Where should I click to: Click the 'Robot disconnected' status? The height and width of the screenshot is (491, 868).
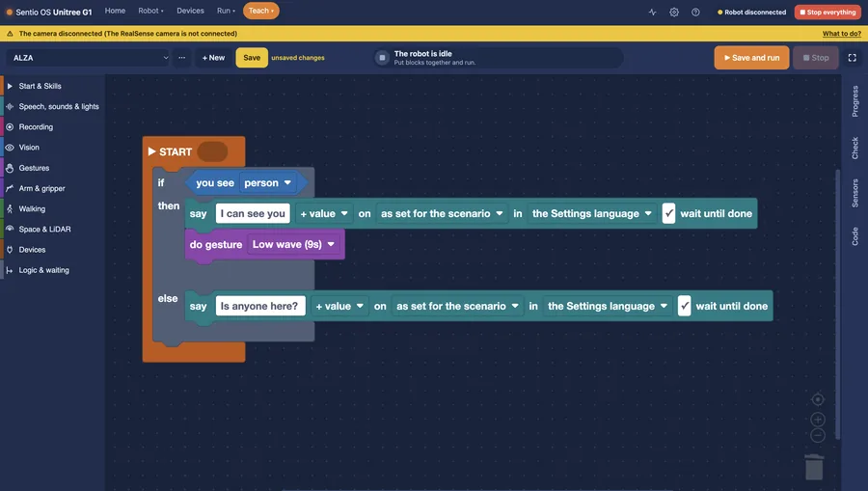[x=751, y=13]
